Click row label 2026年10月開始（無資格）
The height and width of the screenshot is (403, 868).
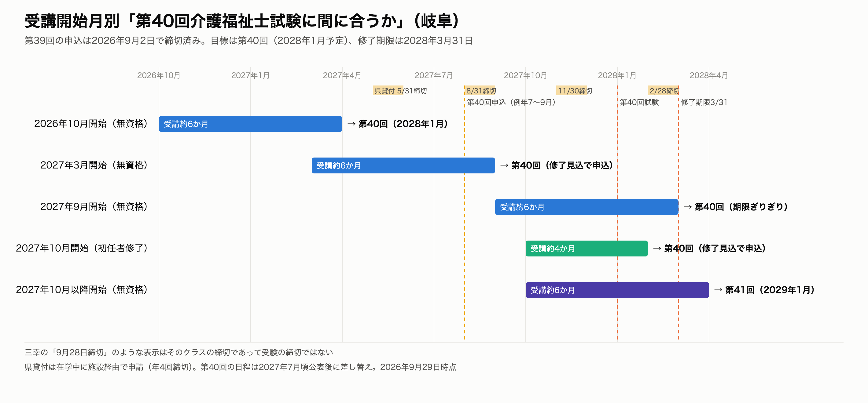[91, 124]
